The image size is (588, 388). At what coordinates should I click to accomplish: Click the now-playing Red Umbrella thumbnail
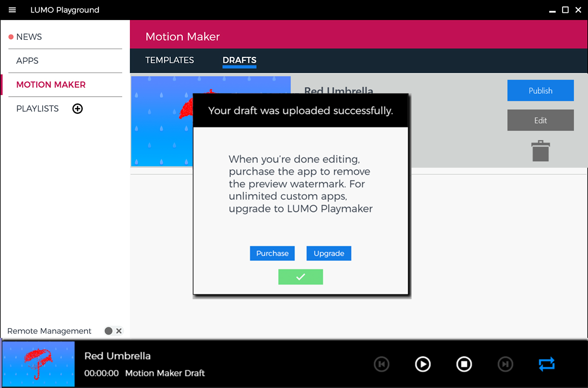tap(39, 364)
